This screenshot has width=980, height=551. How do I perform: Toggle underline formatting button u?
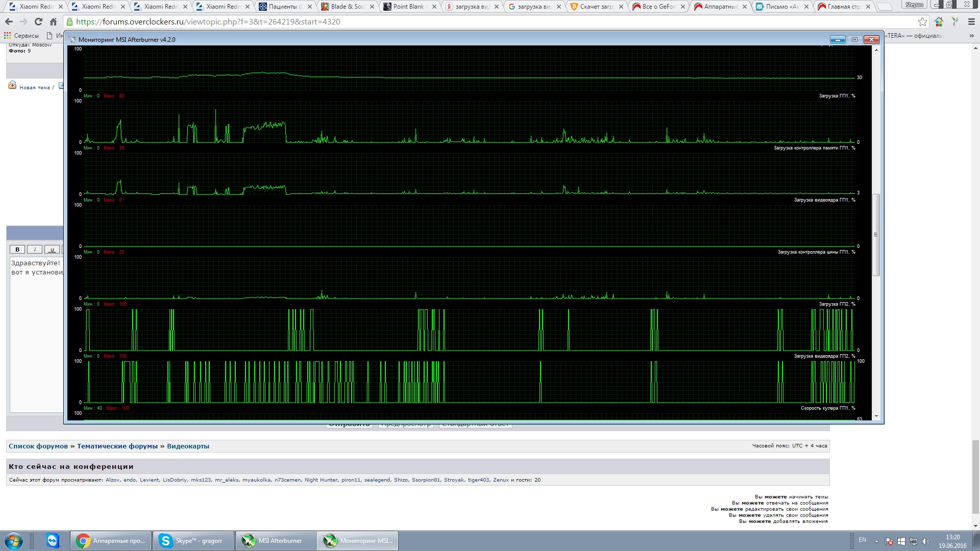pyautogui.click(x=52, y=249)
